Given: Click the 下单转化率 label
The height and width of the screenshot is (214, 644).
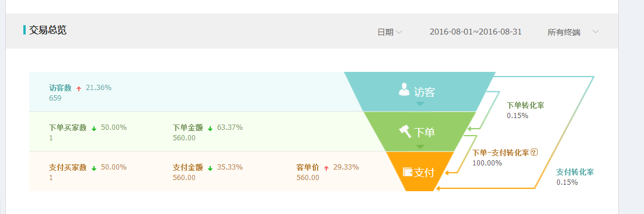Looking at the screenshot, I should pos(525,105).
